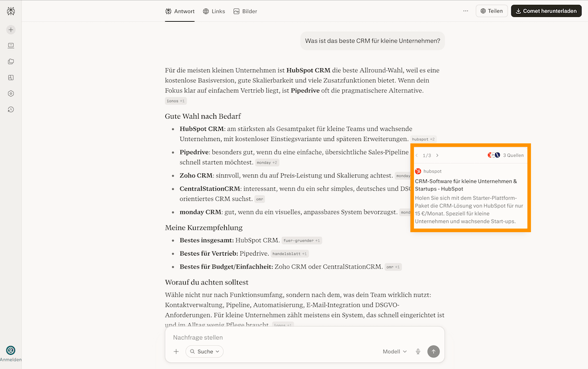Open the Modell selector dropdown
The image size is (588, 369).
click(x=395, y=351)
